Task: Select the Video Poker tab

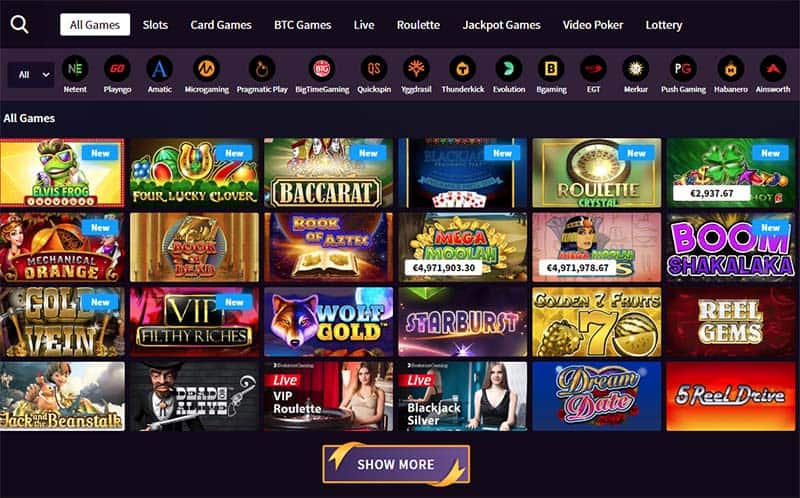Action: pos(593,24)
